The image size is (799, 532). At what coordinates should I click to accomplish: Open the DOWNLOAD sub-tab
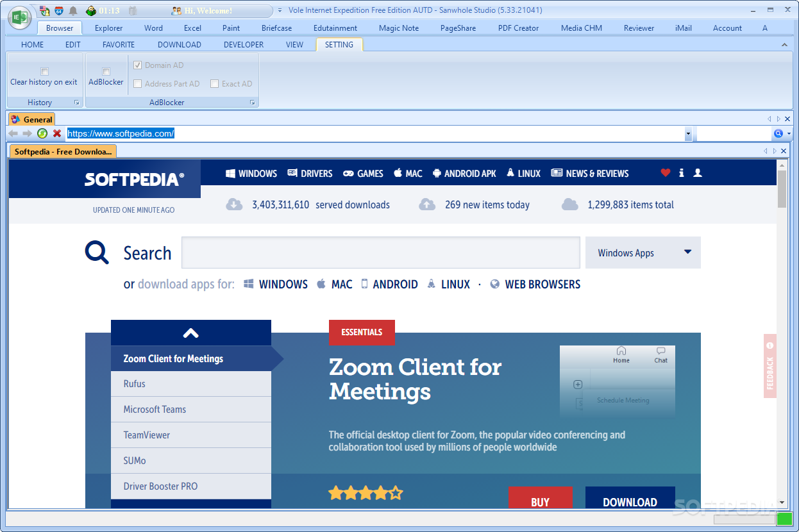pos(180,45)
